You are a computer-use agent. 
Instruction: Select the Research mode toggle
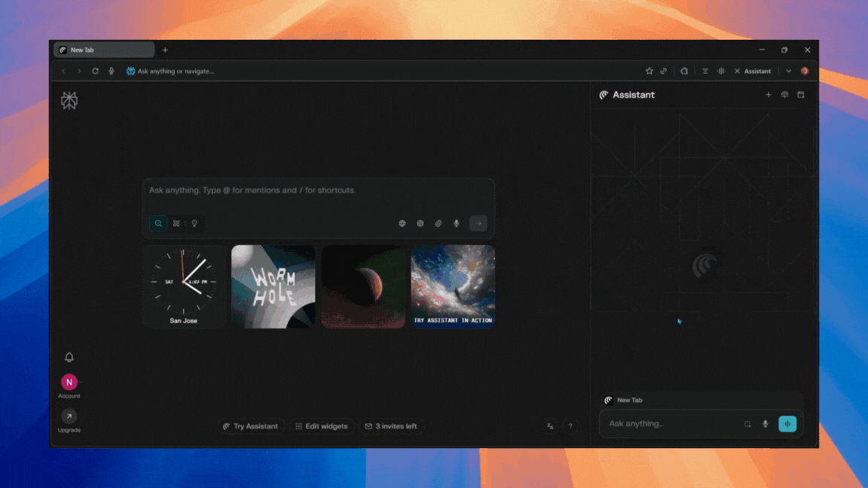point(176,224)
